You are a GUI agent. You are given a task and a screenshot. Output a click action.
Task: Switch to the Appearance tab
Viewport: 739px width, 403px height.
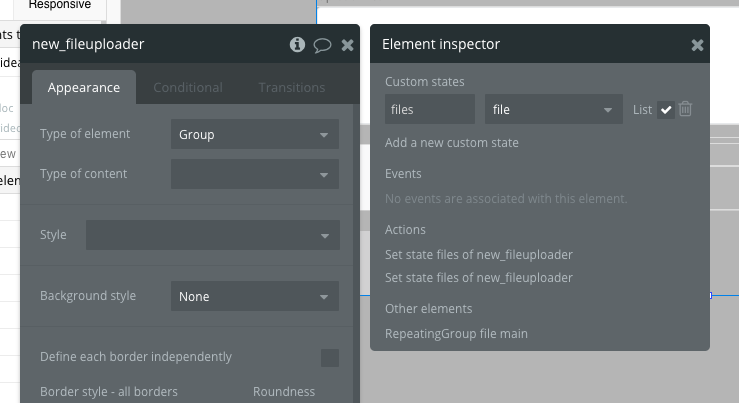tap(84, 87)
